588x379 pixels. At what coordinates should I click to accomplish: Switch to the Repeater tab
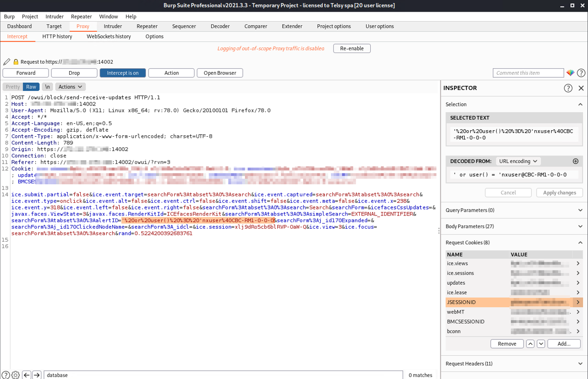tap(147, 26)
